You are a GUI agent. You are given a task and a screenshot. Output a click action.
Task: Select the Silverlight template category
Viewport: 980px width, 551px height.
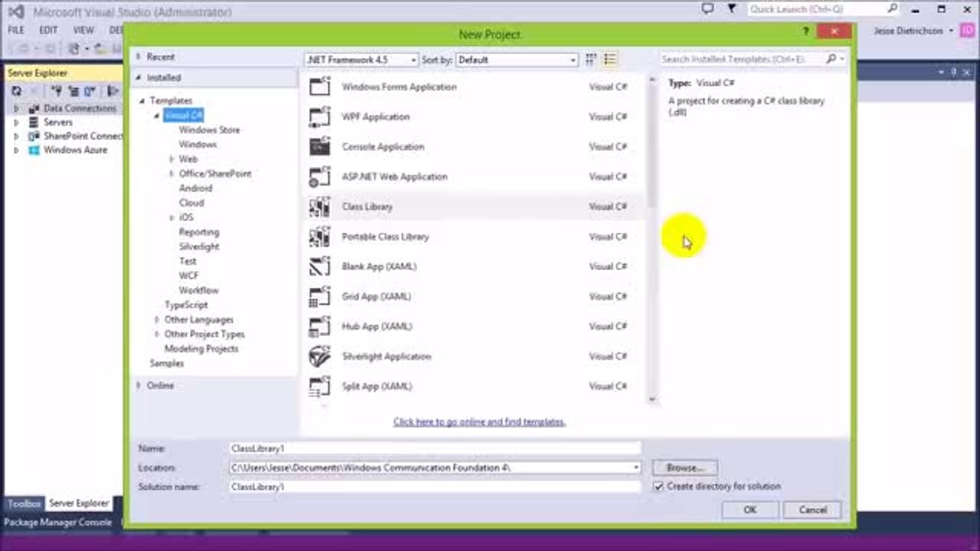click(x=199, y=246)
